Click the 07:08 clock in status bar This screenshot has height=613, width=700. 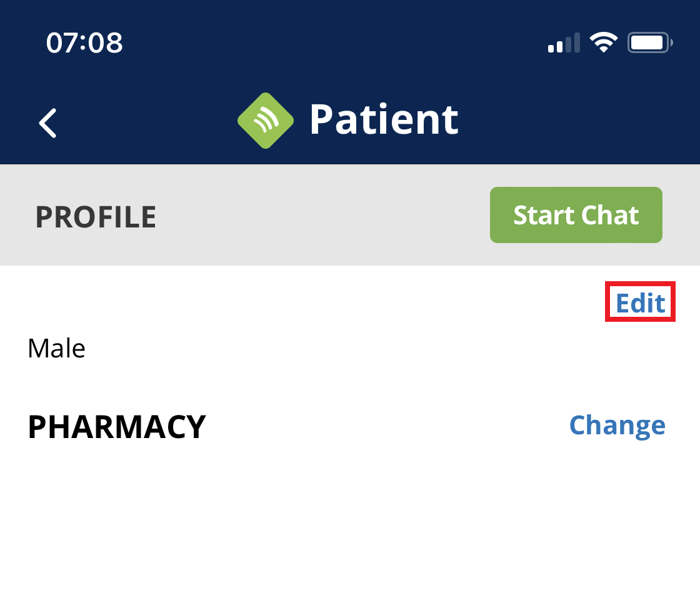coord(84,43)
